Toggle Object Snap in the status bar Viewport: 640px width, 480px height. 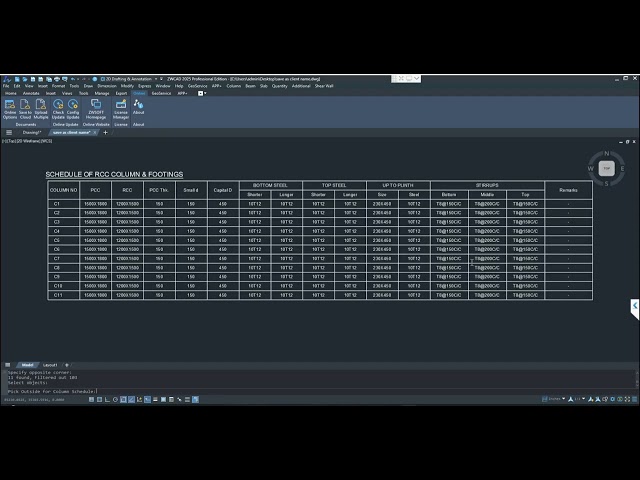pyautogui.click(x=123, y=399)
